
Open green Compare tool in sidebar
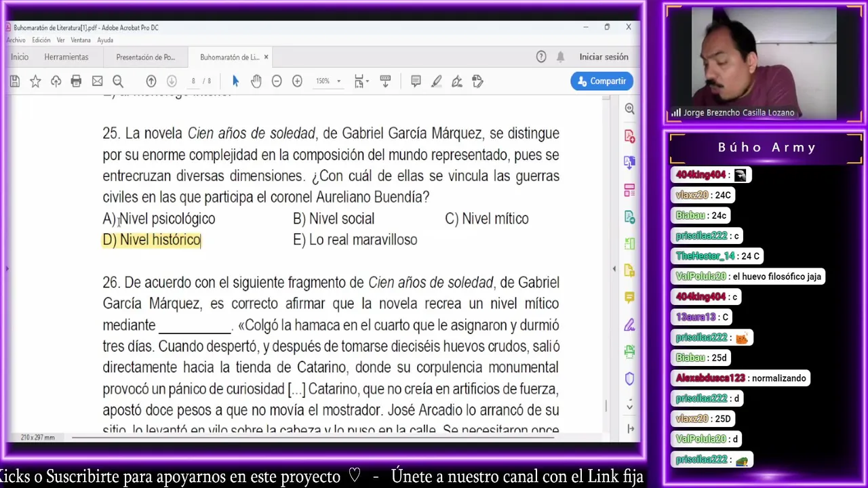[629, 244]
